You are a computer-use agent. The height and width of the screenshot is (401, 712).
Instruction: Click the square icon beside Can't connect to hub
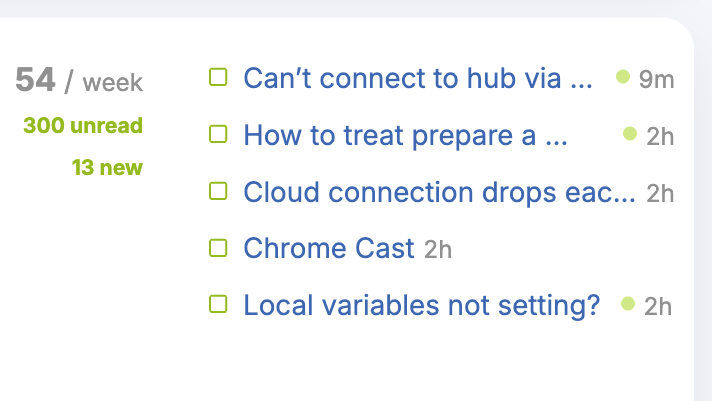point(218,77)
